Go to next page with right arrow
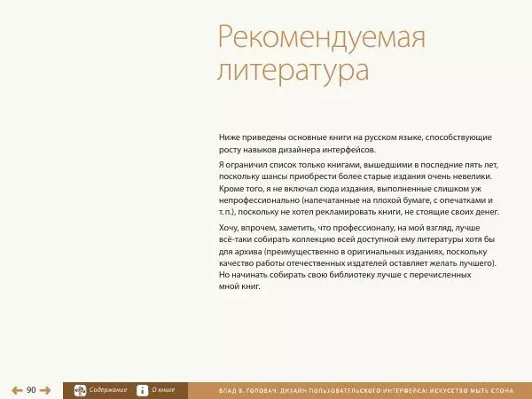 tap(45, 390)
